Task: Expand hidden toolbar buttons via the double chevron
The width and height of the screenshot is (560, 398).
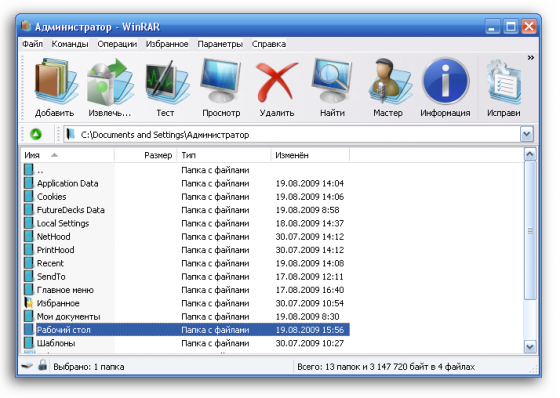Action: pyautogui.click(x=531, y=58)
